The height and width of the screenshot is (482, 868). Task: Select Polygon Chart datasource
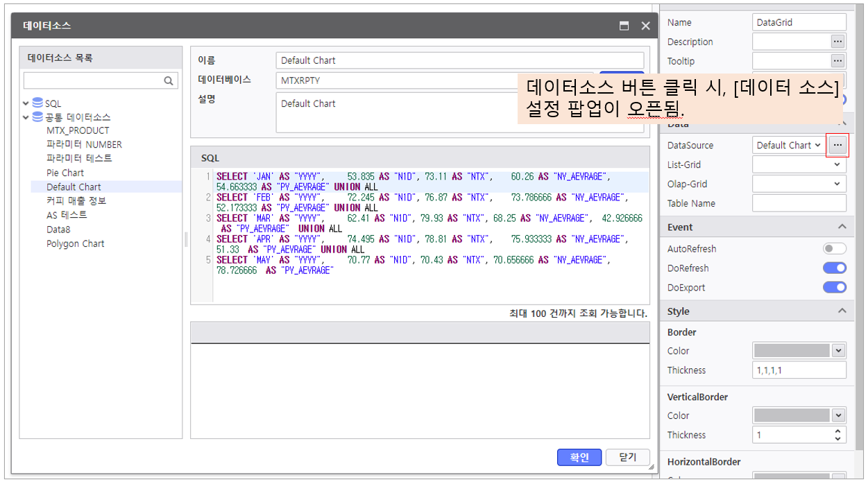point(76,243)
